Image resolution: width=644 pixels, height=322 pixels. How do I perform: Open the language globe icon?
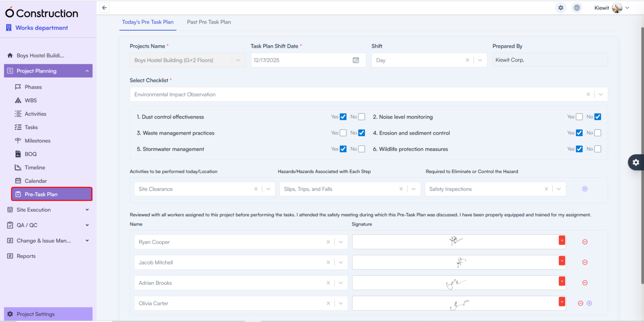point(576,8)
